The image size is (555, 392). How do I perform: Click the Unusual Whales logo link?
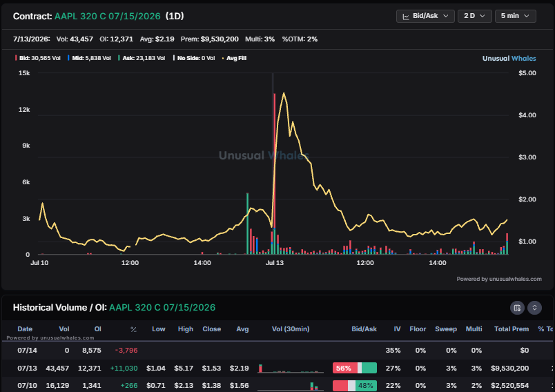click(509, 59)
